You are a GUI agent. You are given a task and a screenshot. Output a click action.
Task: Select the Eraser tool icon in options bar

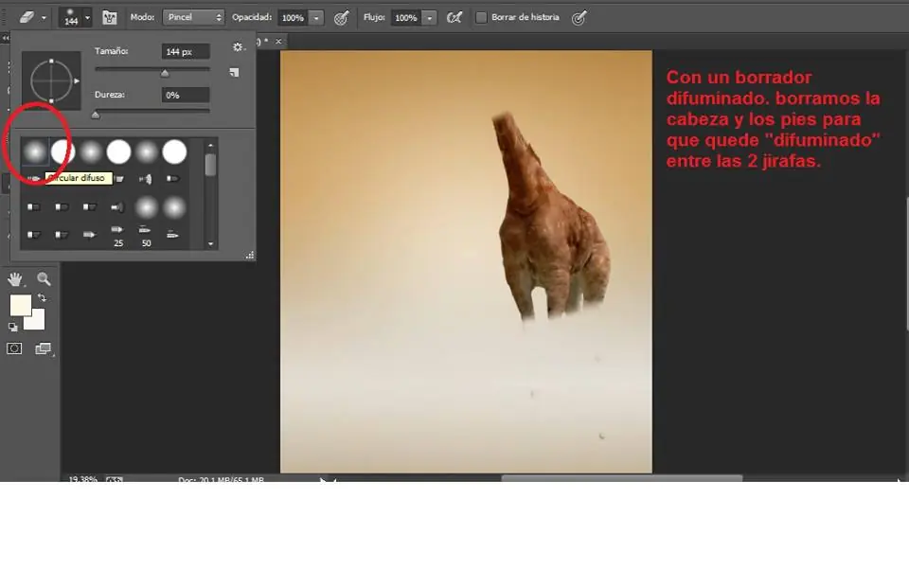click(x=27, y=17)
